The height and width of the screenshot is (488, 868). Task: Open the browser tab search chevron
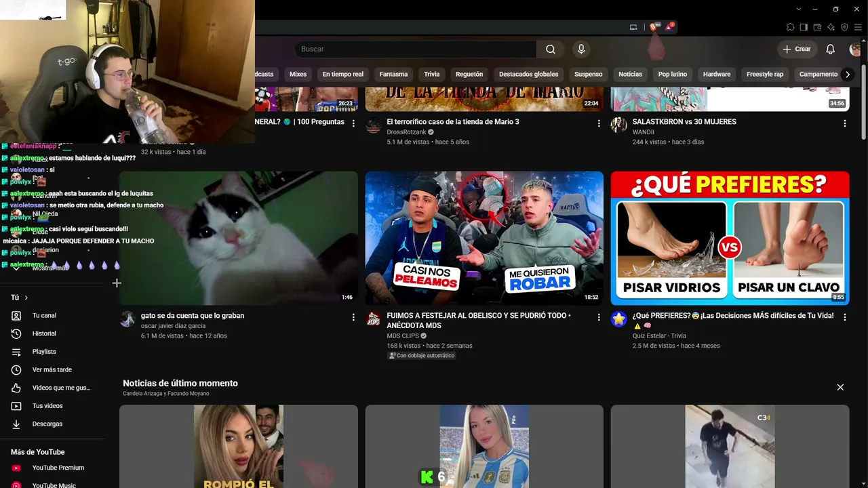(x=800, y=9)
